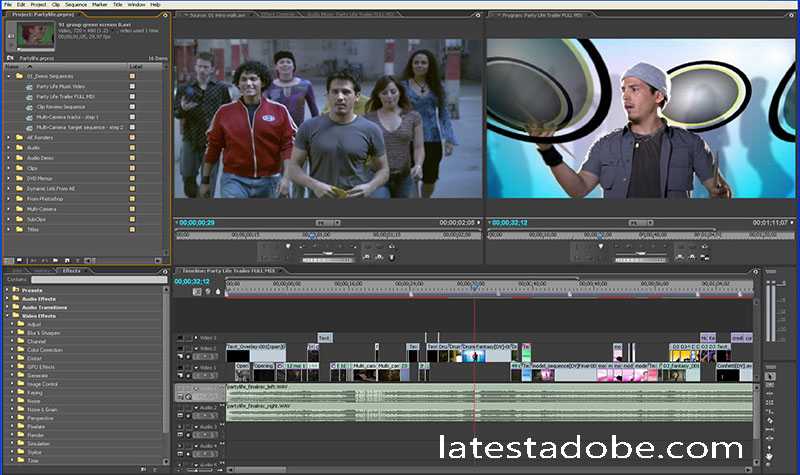Click the green screen clip thumbnail
800x475 pixels.
tap(36, 35)
